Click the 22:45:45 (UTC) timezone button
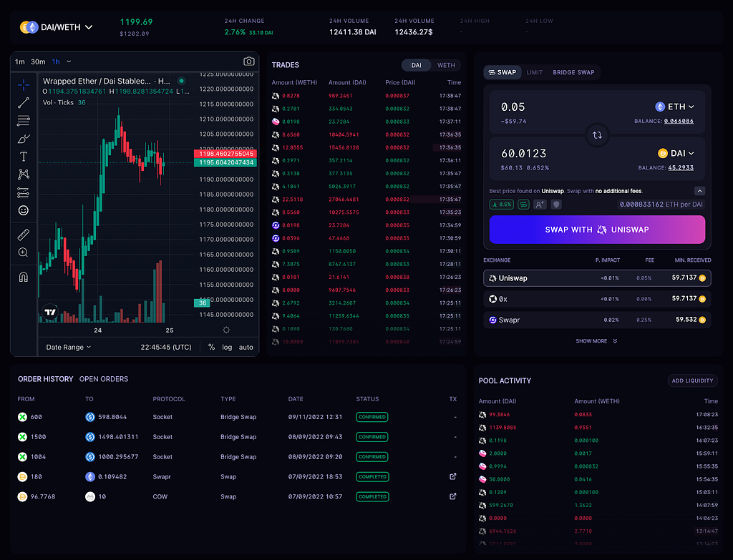Viewport: 733px width, 560px height. pyautogui.click(x=166, y=347)
